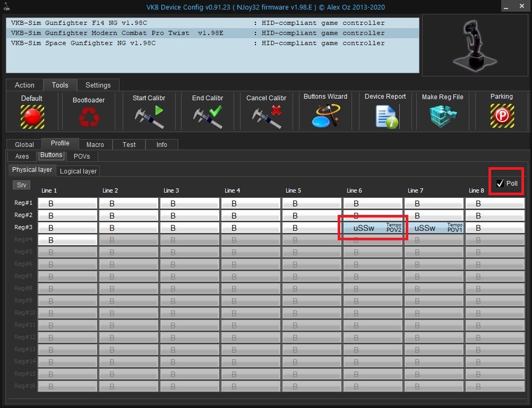Close the VKB Device Config window

point(522,6)
